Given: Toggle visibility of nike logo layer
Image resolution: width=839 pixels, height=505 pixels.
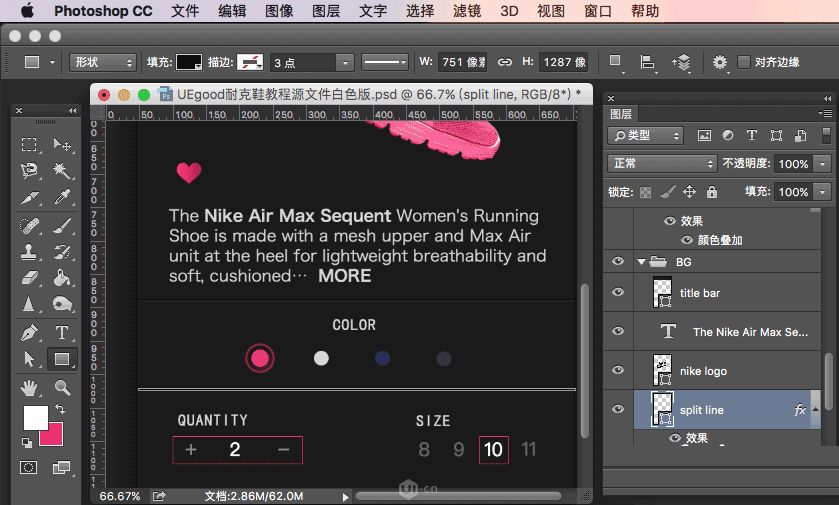Looking at the screenshot, I should pyautogui.click(x=618, y=370).
